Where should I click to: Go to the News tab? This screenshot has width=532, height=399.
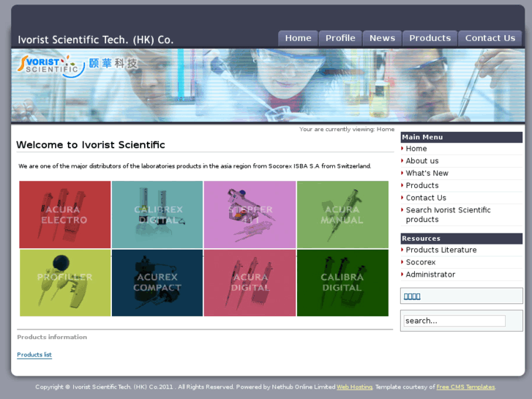point(382,38)
